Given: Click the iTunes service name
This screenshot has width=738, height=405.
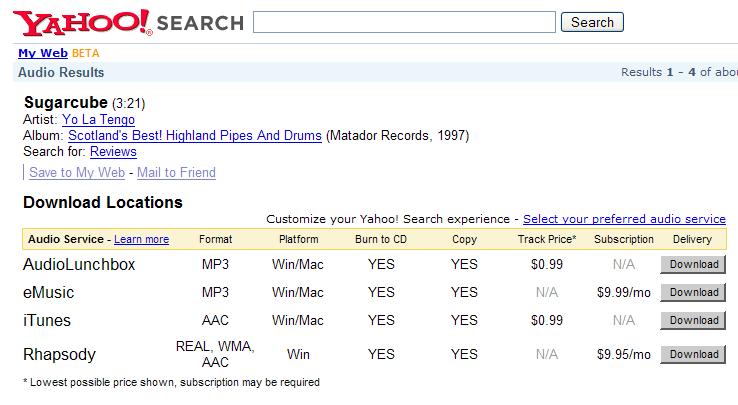Looking at the screenshot, I should pos(47,320).
